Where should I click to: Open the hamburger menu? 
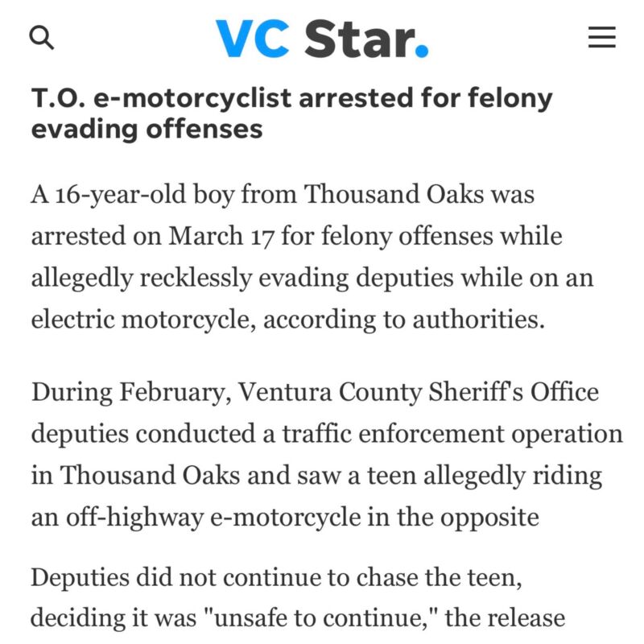click(601, 37)
